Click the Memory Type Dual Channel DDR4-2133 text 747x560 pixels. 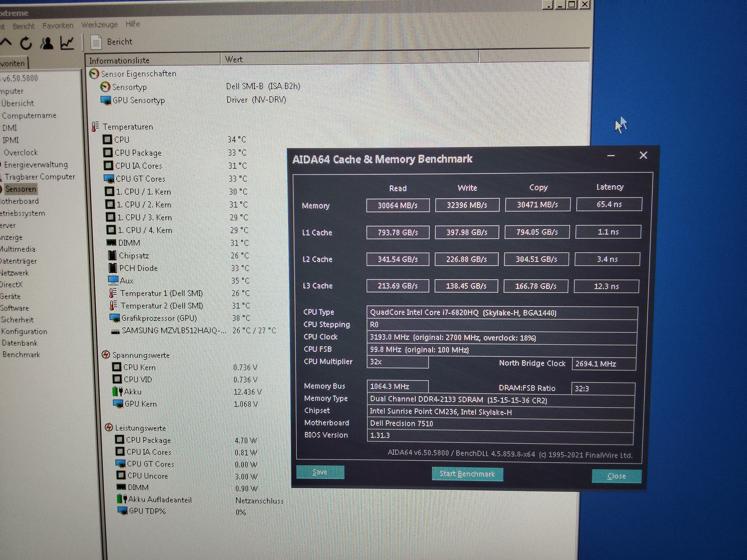pos(458,400)
